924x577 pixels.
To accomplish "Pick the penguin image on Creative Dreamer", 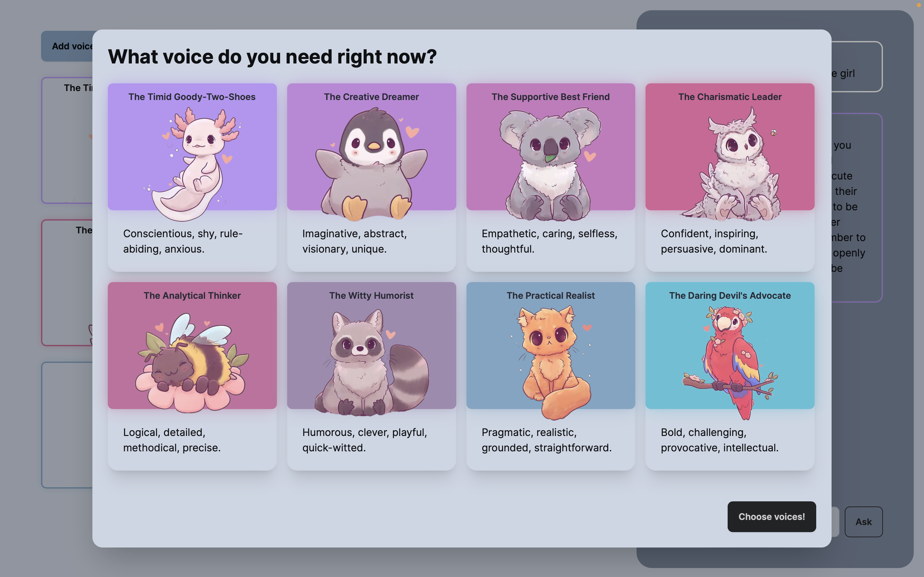I will click(371, 164).
